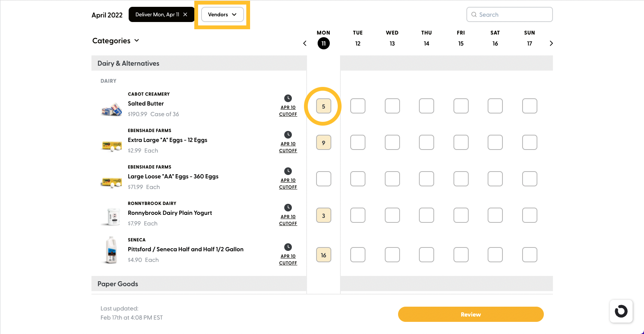Open APR 10 CUTOFF link for Salted Butter
This screenshot has height=334, width=644.
coord(288,111)
